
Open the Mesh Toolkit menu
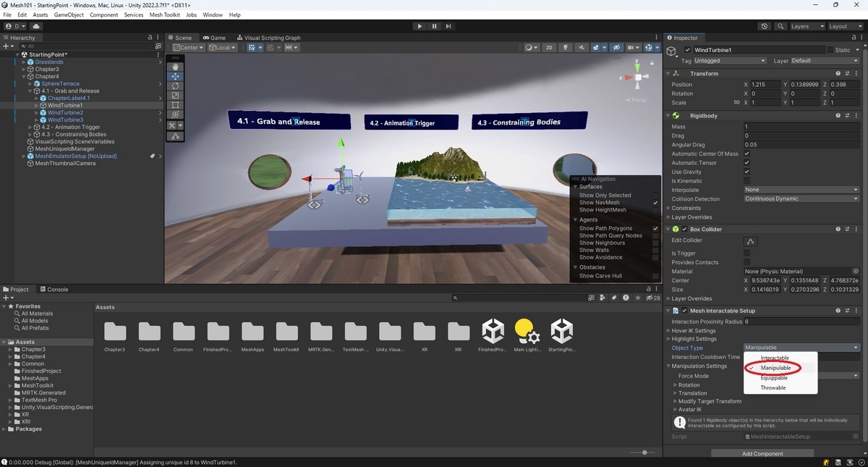(x=165, y=14)
